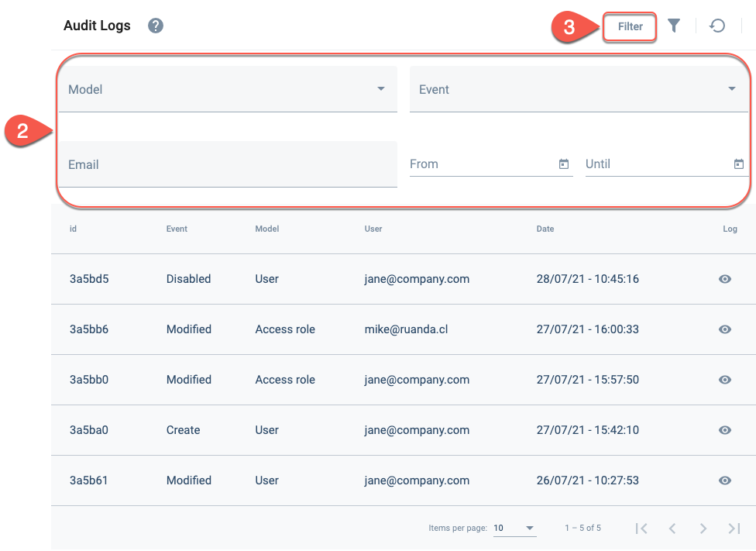
Task: Toggle the funnel filter icon
Action: click(x=674, y=26)
